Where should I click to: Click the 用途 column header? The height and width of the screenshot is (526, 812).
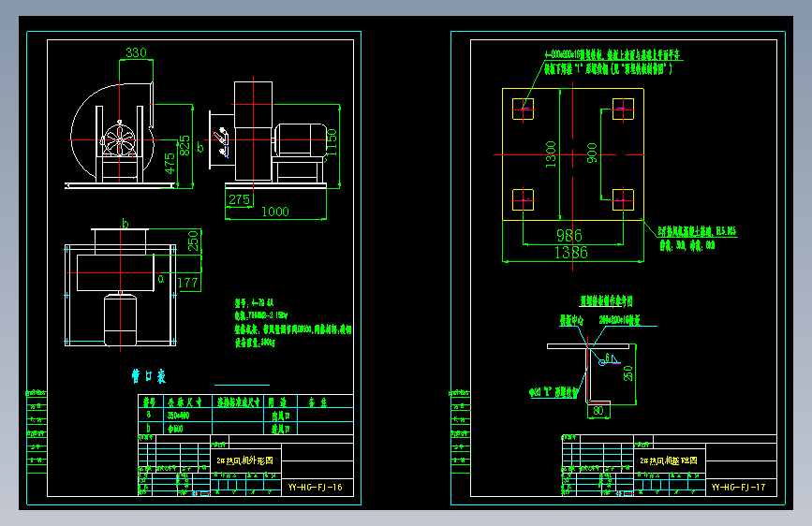[x=277, y=402]
